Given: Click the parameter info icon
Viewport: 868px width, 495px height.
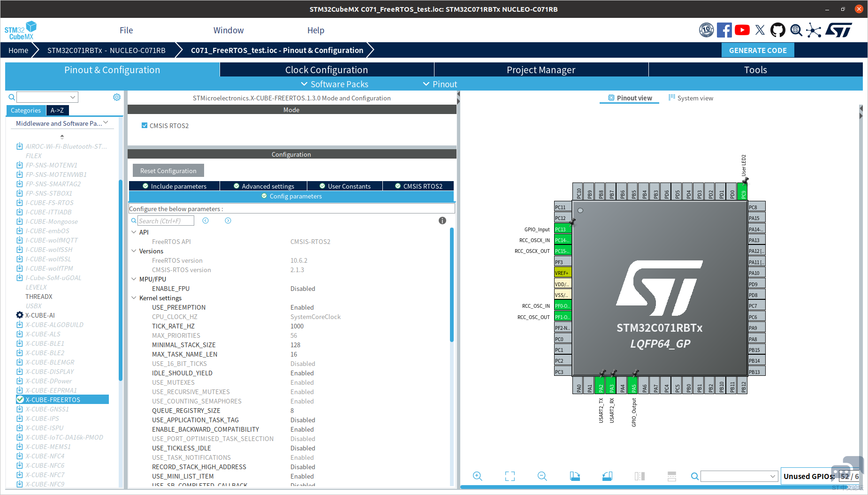Looking at the screenshot, I should (442, 221).
